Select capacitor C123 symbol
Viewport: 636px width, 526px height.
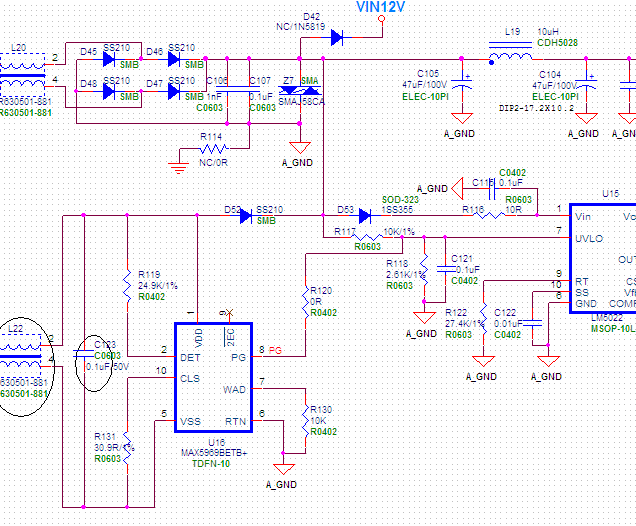coord(84,354)
